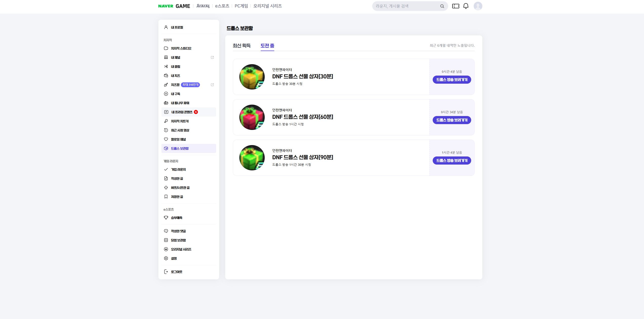Screen dimensions: 644x319
Task: Click the profile avatar icon
Action: click(x=478, y=6)
